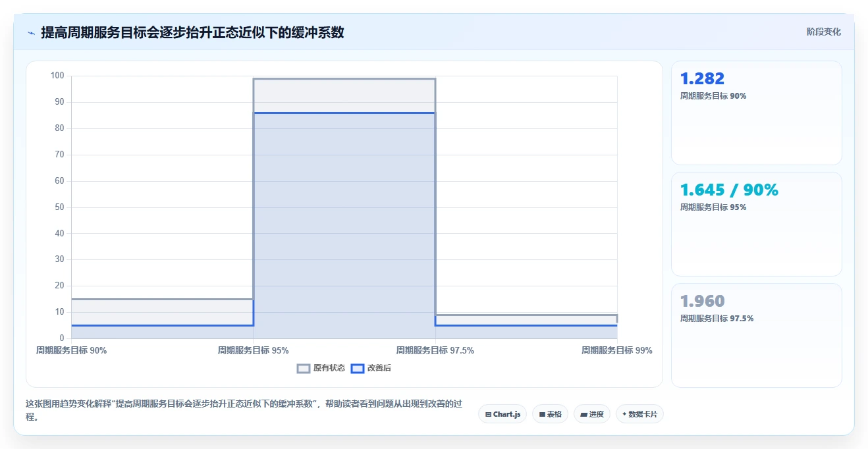Click the 周期服务目标 95% caption under 1.645
The width and height of the screenshot is (868, 449).
coord(713,207)
